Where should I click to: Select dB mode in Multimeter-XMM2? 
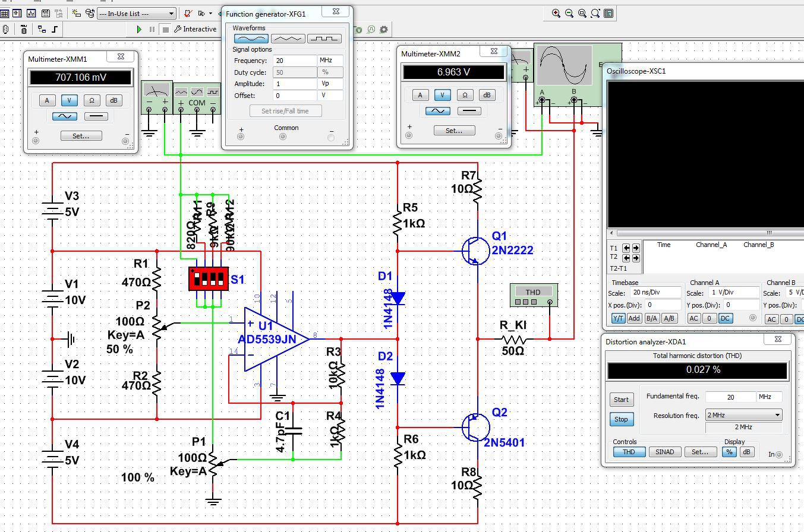pyautogui.click(x=487, y=95)
